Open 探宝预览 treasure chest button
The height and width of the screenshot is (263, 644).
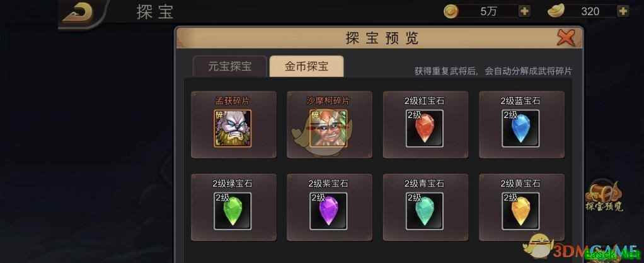click(604, 196)
